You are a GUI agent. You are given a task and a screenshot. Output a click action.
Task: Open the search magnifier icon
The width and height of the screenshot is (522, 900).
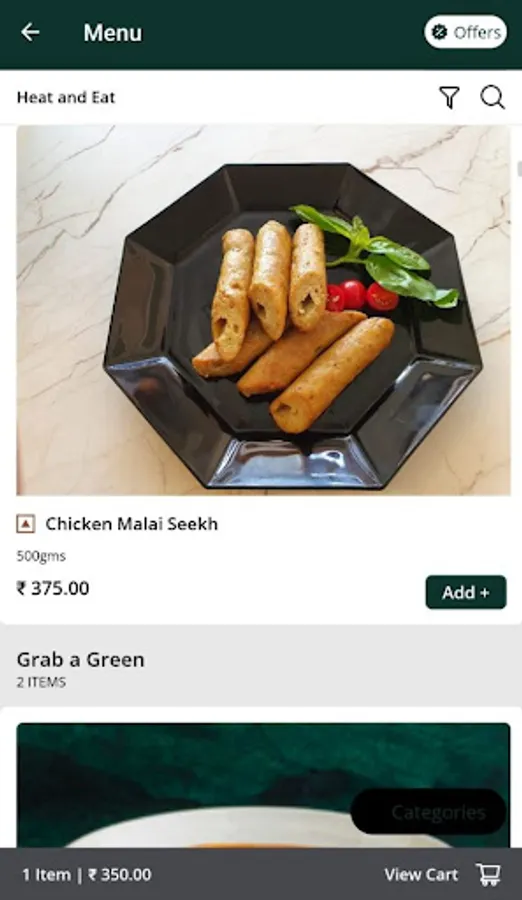click(x=492, y=98)
